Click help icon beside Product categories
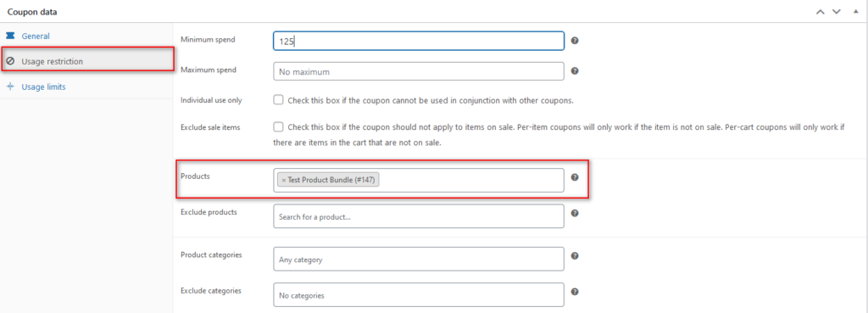Viewport: 868px width, 313px height. click(575, 256)
